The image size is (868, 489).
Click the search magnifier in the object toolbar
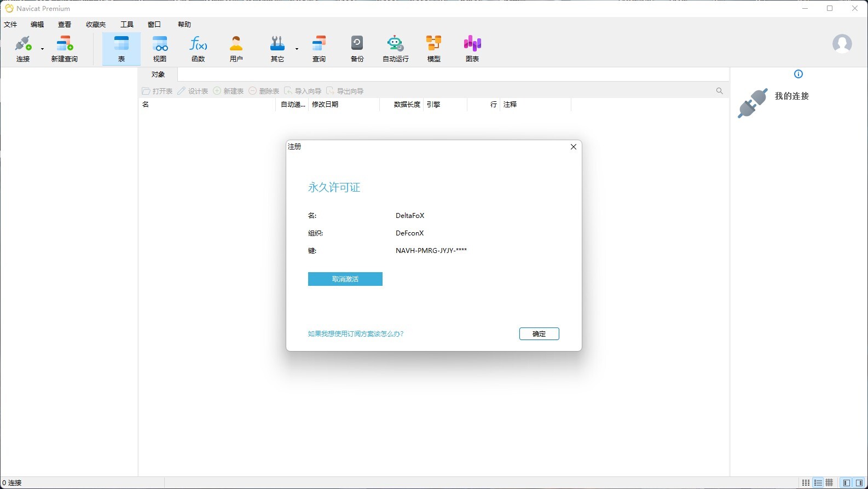720,91
